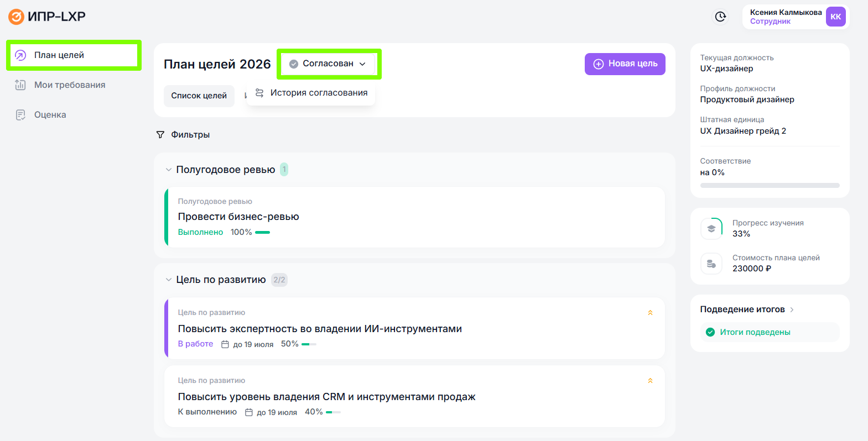Click the Оценка sidebar icon
The width and height of the screenshot is (868, 441).
click(20, 115)
